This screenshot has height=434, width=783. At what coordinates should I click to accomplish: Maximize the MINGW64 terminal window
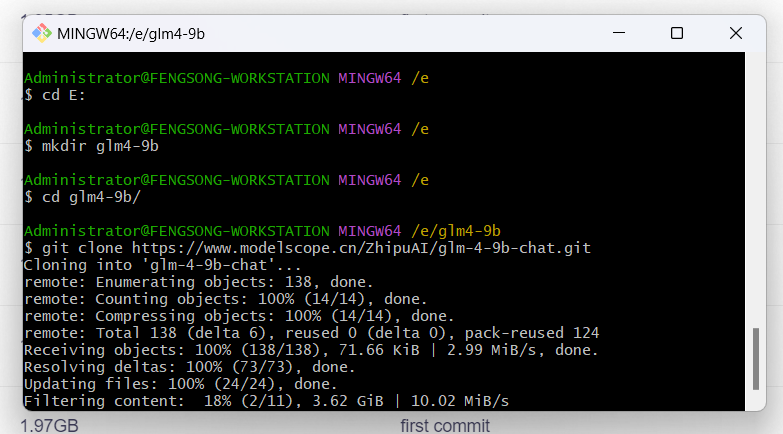tap(677, 33)
